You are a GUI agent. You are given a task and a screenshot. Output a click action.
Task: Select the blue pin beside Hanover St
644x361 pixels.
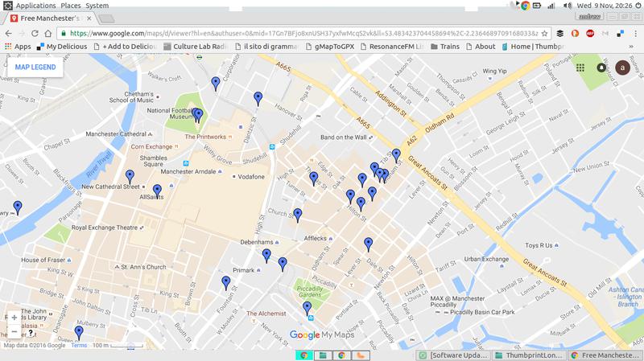pos(258,99)
